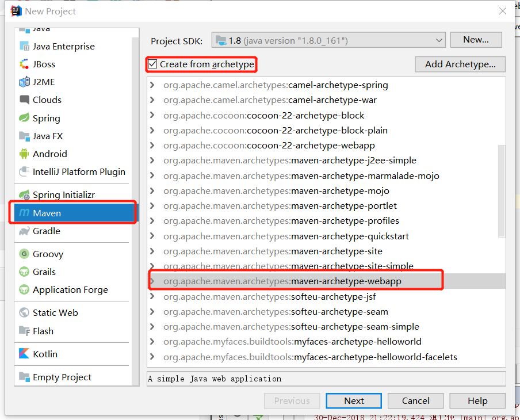Expand camel-archetype-spring entry
Screen dimensions: 520x420
(x=152, y=85)
